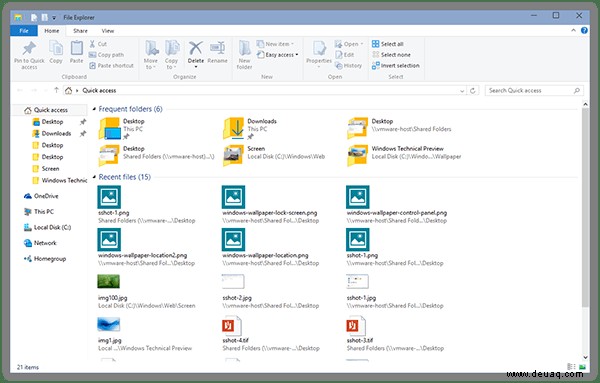Expand the Delete dropdown arrow
Screen dimensions: 600x383
(x=196, y=67)
